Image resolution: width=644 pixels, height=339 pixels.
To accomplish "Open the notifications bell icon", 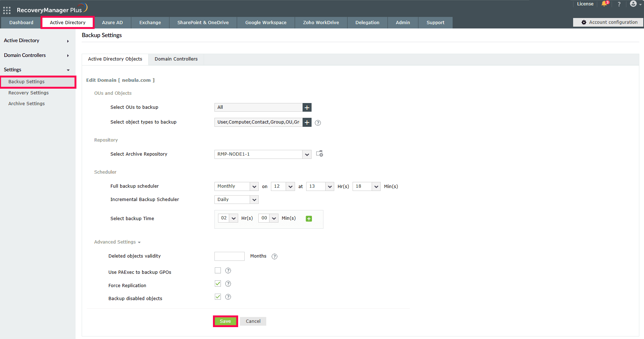I will coord(604,4).
